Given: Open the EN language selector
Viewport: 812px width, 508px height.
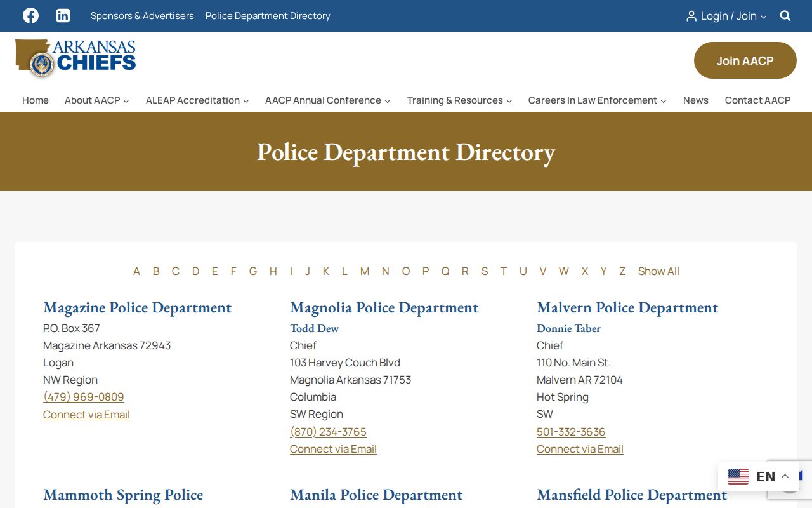Looking at the screenshot, I should point(758,476).
